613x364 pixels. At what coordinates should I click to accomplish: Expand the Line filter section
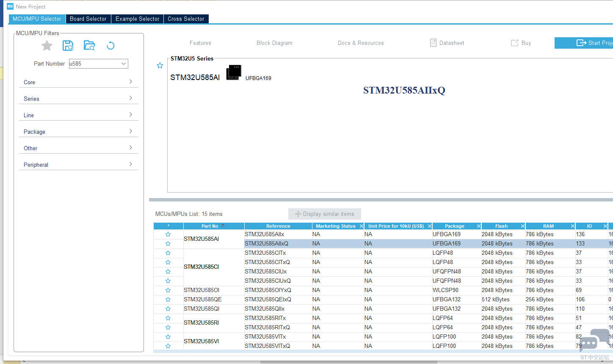pos(79,115)
